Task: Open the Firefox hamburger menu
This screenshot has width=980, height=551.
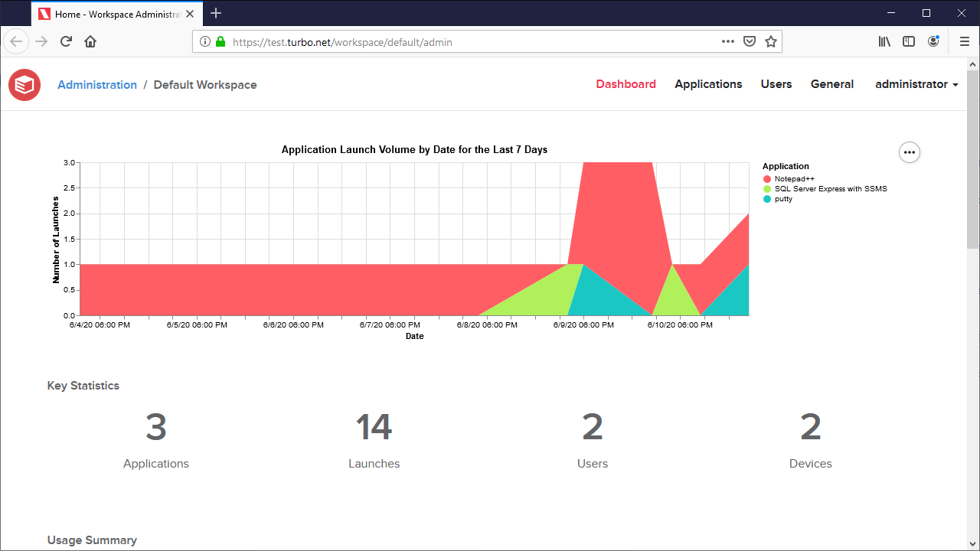Action: point(965,41)
